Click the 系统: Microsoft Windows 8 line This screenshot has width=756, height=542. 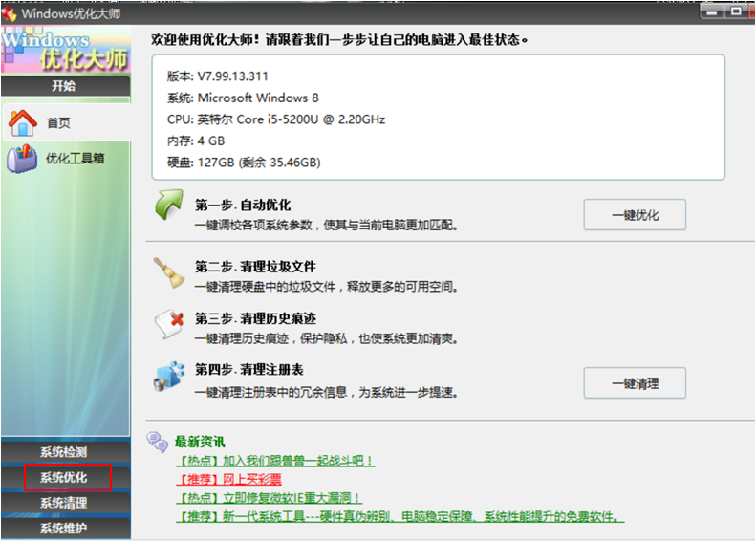pyautogui.click(x=243, y=98)
